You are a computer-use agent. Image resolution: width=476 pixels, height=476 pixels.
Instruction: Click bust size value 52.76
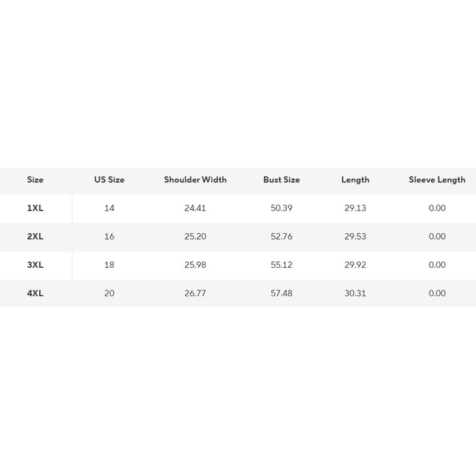click(x=281, y=237)
